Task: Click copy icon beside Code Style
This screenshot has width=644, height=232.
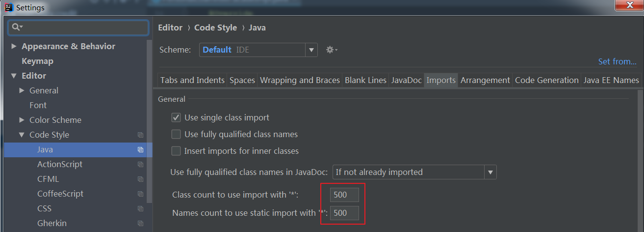Action: tap(140, 135)
